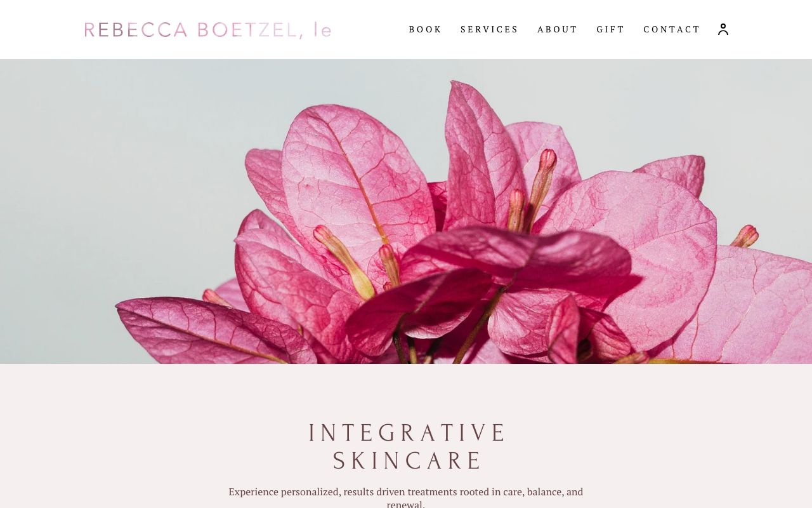Go to the BOOK page
The width and height of the screenshot is (812, 508).
pos(425,29)
